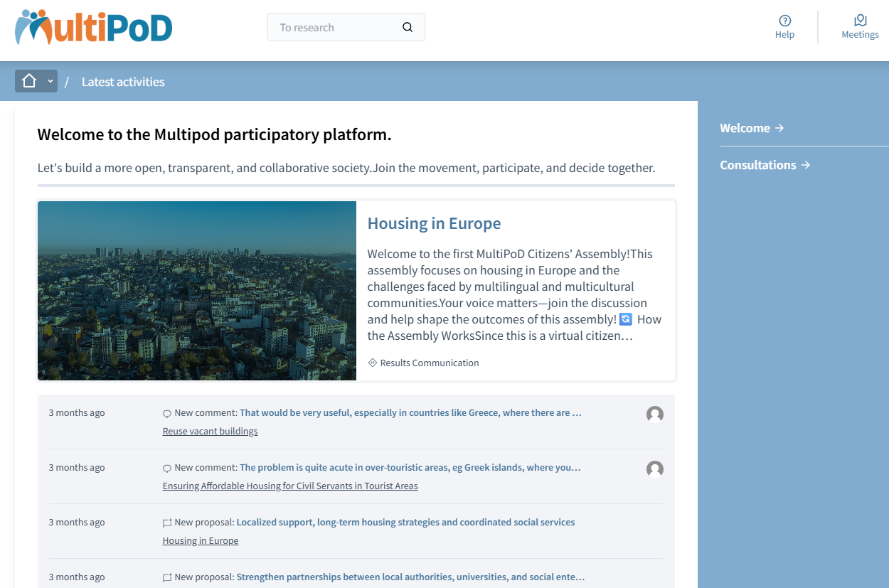Open comment about countries like Greece

click(410, 412)
